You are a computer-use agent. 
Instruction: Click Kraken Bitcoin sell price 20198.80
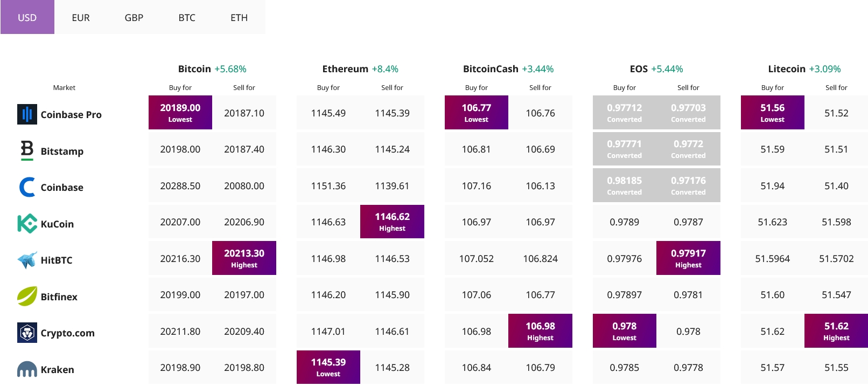coord(244,368)
